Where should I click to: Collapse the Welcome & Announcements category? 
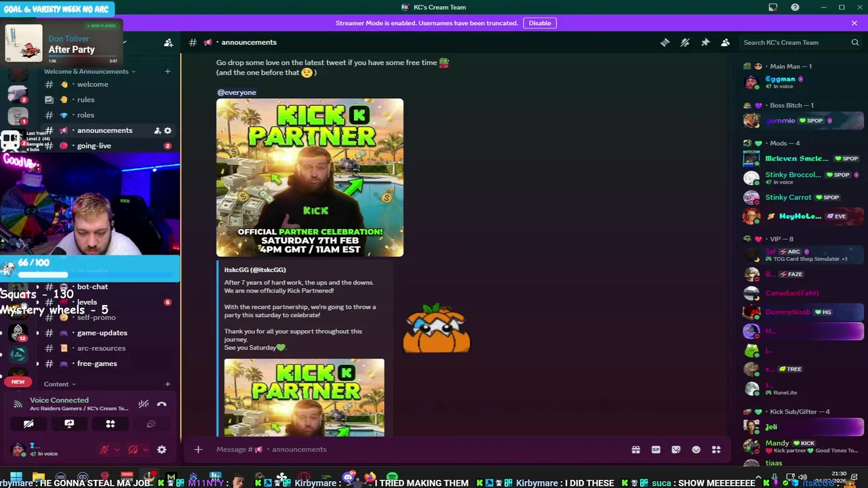(90, 71)
